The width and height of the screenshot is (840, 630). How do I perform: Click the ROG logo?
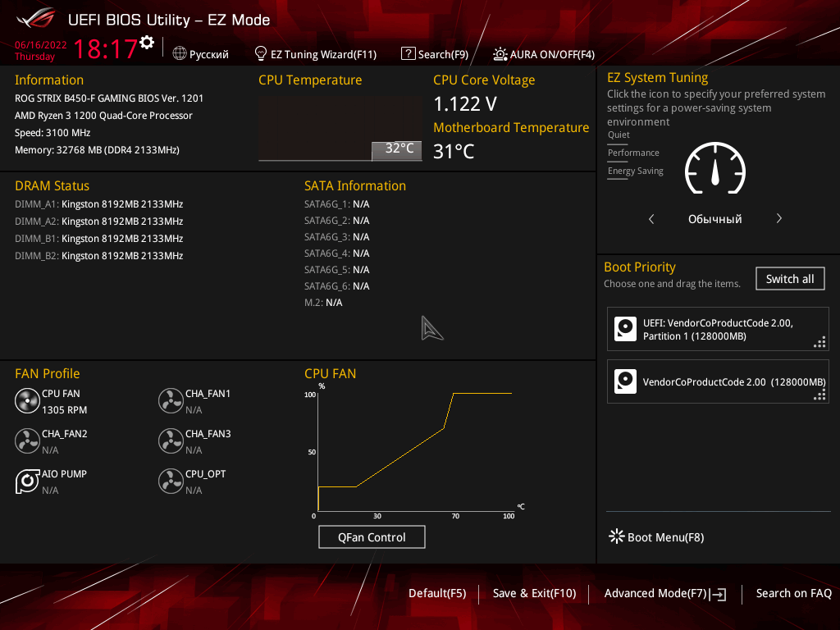[x=36, y=20]
